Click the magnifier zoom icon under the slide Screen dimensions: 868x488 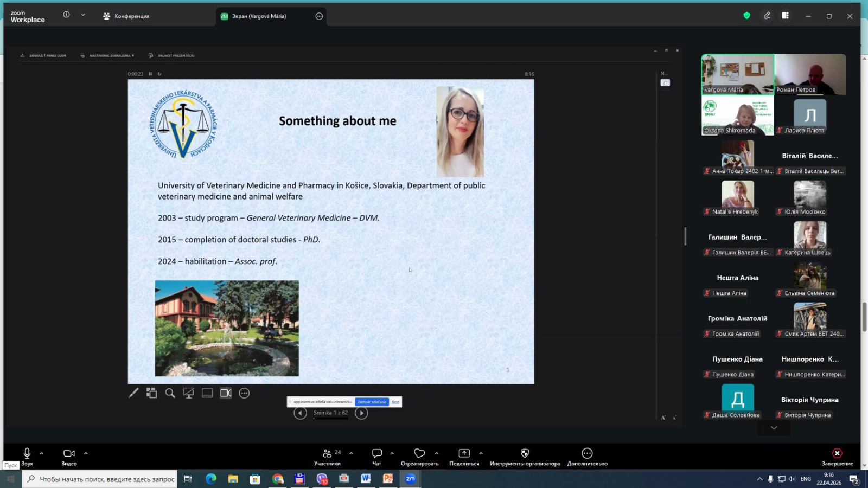[170, 393]
